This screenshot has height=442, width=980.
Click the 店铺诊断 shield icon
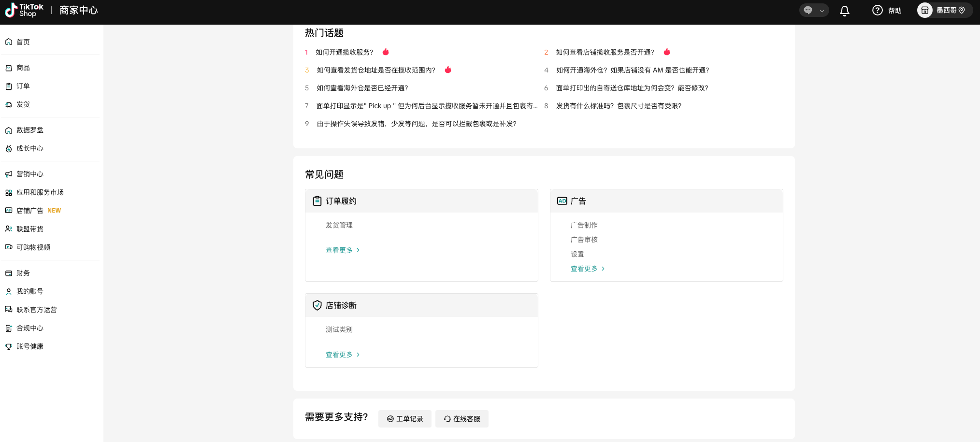click(x=317, y=305)
